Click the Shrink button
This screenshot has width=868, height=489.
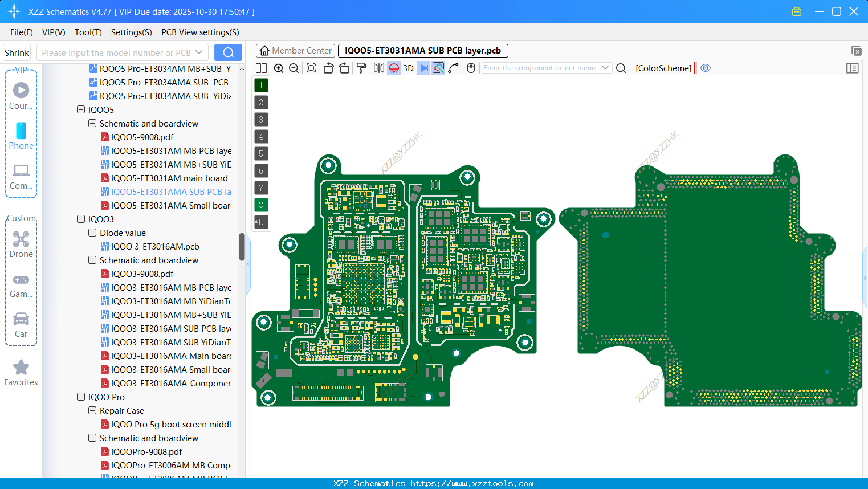[x=17, y=52]
